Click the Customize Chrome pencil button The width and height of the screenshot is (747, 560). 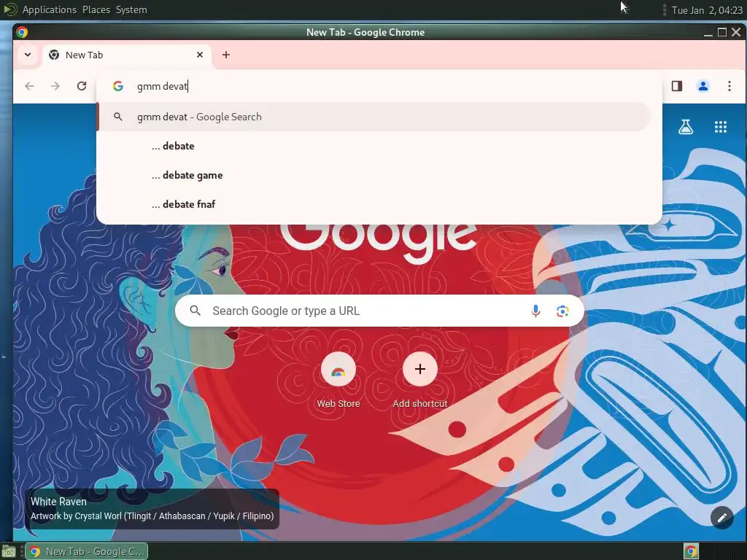(721, 517)
